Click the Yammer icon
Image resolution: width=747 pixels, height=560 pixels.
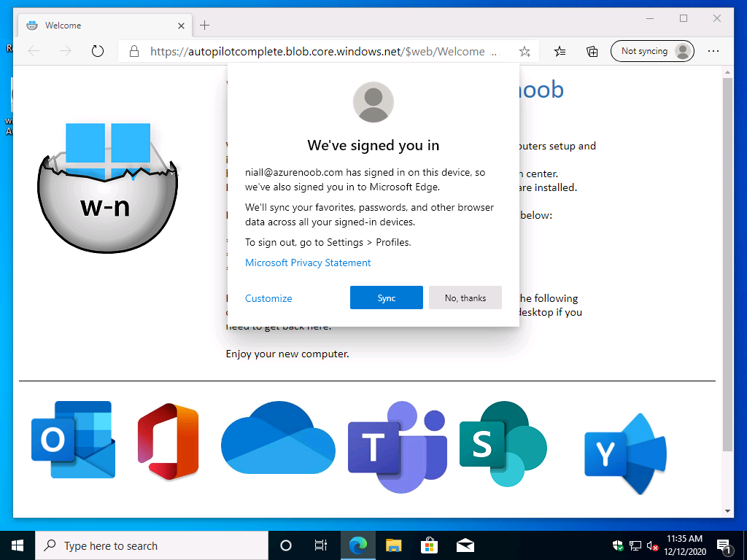pos(625,454)
